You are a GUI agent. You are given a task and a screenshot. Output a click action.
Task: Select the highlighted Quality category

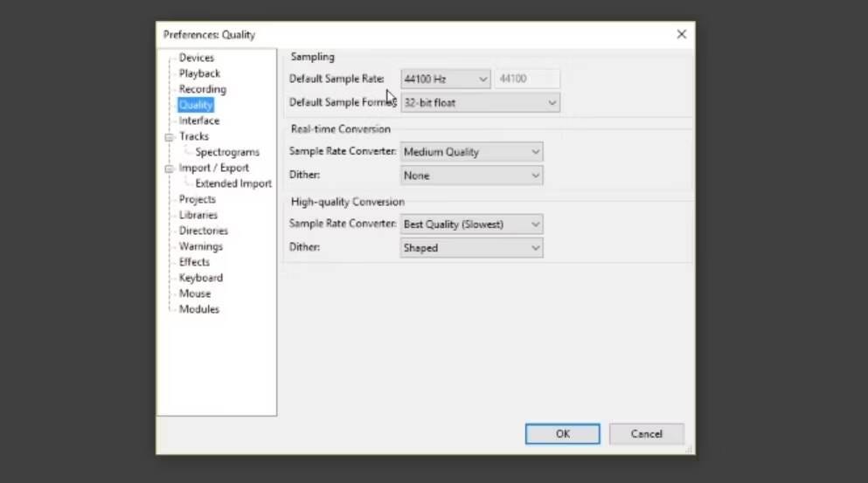pyautogui.click(x=196, y=105)
